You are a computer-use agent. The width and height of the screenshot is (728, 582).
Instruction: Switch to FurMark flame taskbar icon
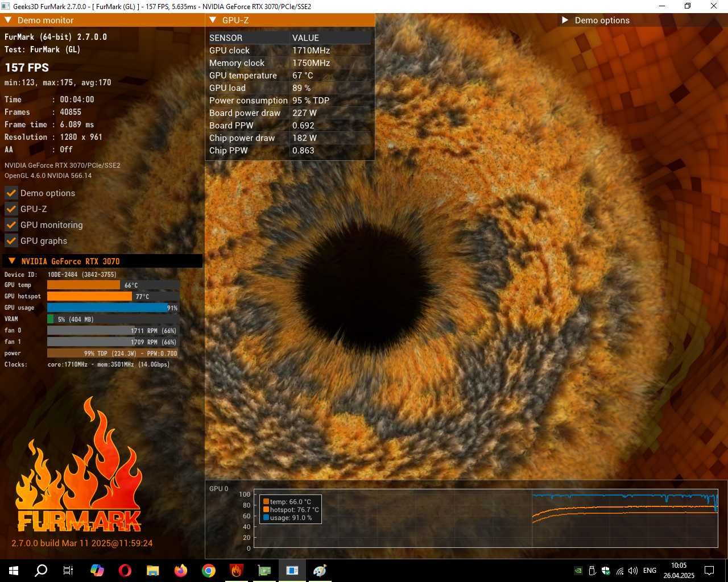(236, 571)
